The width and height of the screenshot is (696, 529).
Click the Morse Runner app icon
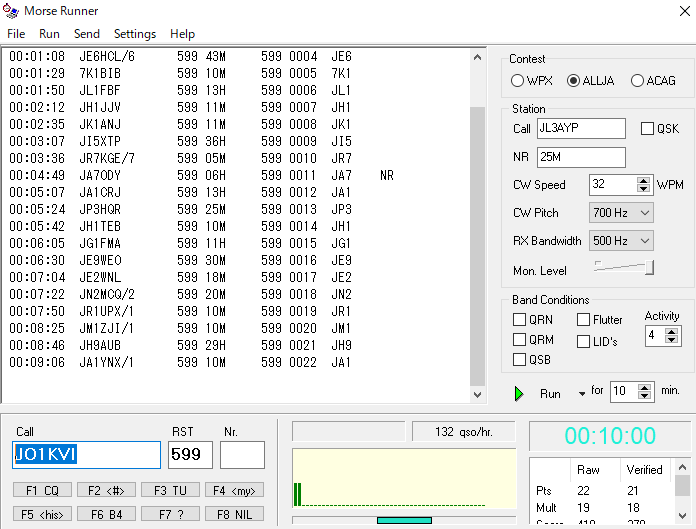pyautogui.click(x=11, y=11)
